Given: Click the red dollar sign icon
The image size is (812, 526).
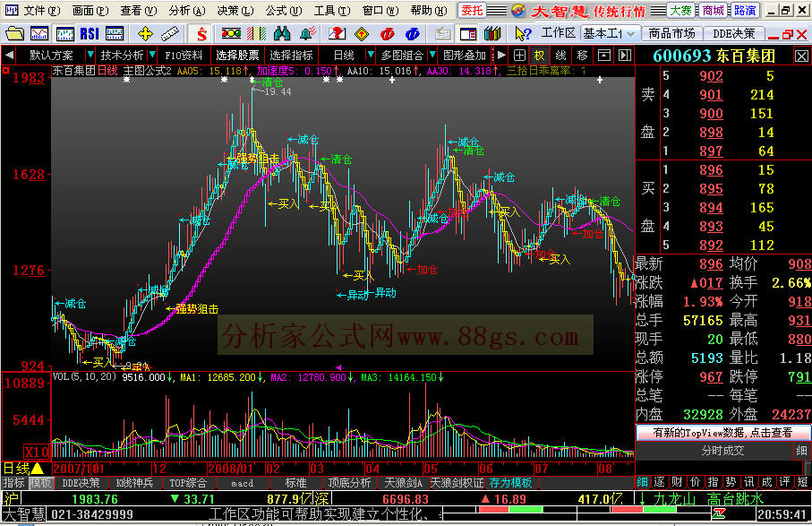Looking at the screenshot, I should pos(201,34).
